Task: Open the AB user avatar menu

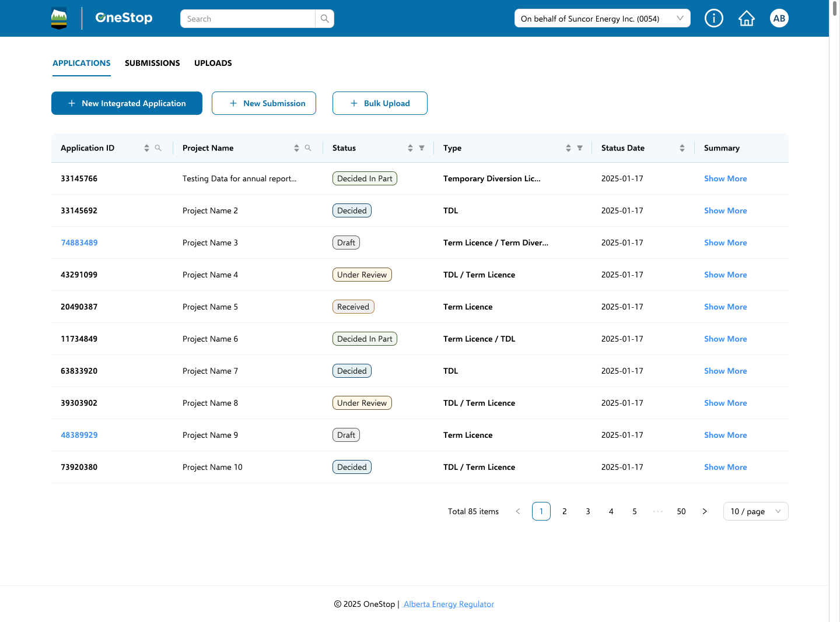Action: (779, 18)
